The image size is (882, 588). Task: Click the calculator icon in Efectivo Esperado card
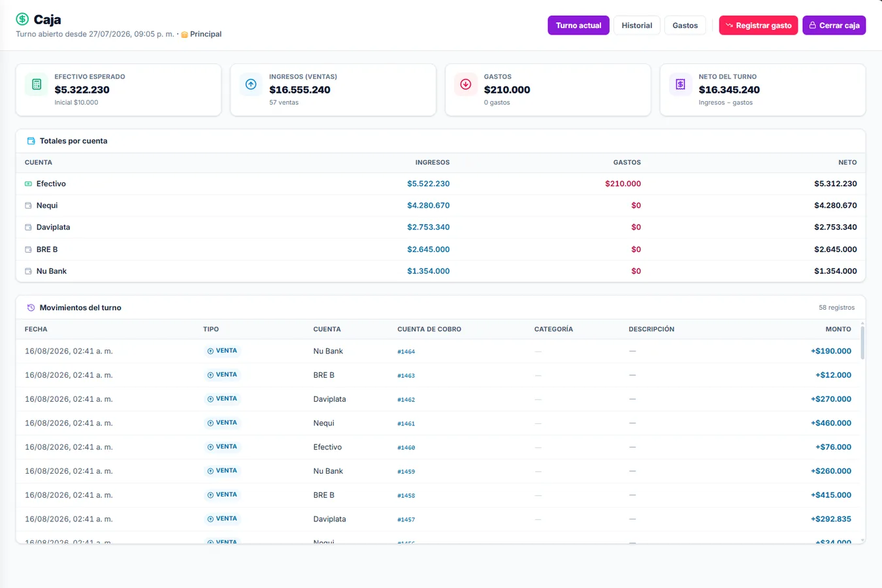pos(37,84)
